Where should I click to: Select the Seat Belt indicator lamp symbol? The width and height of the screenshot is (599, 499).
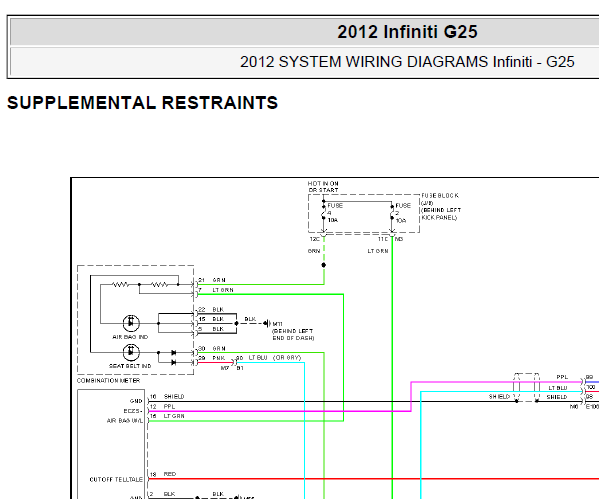click(131, 352)
